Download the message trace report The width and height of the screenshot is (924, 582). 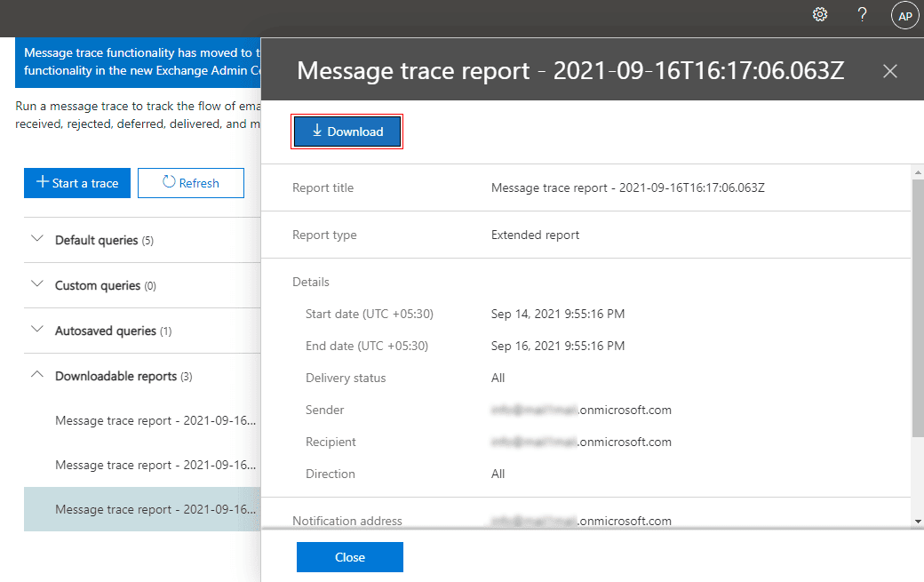(347, 132)
